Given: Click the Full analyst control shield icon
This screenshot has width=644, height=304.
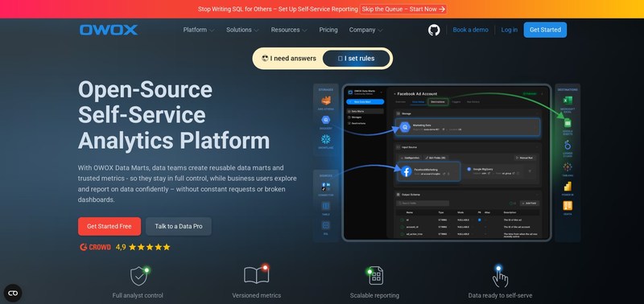Looking at the screenshot, I should point(139,276).
